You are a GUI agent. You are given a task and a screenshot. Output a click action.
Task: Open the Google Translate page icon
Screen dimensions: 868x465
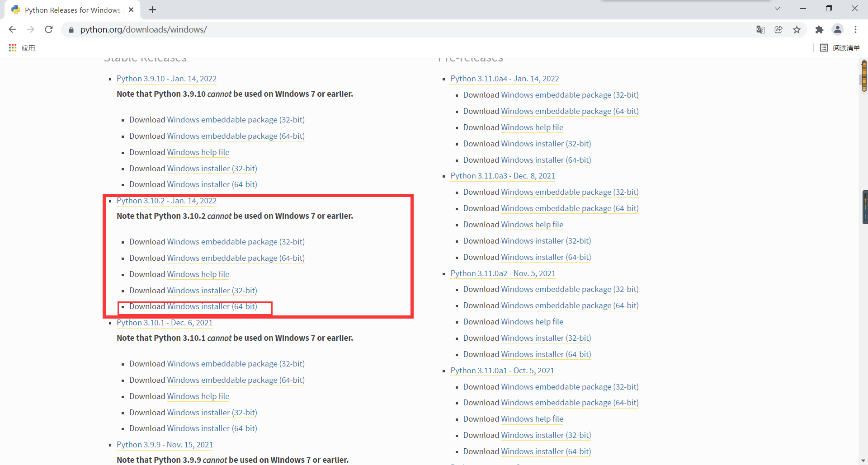click(x=760, y=30)
